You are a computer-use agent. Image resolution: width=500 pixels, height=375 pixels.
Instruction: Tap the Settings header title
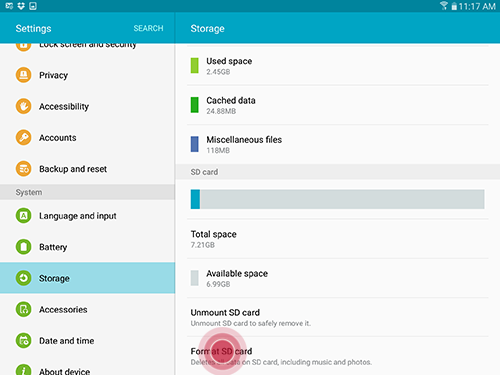point(33,29)
